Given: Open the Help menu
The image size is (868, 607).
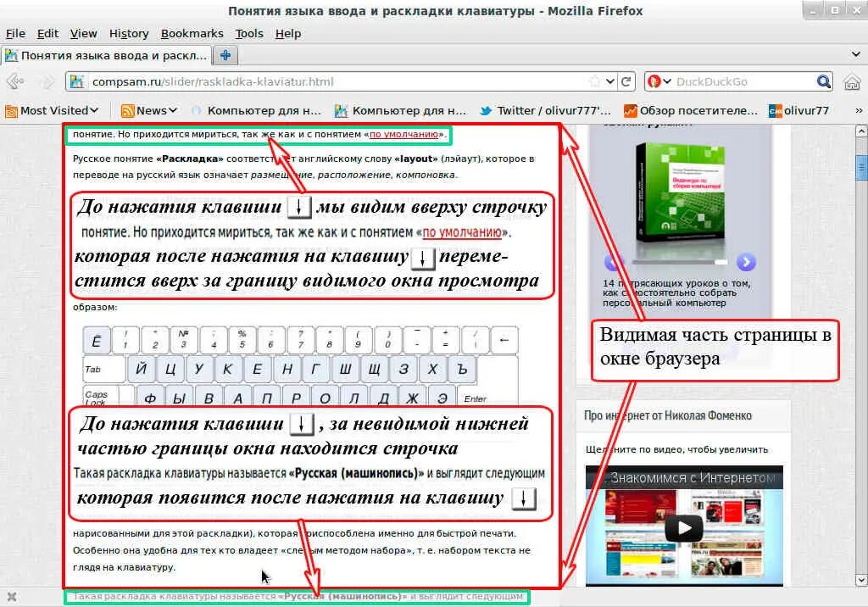Looking at the screenshot, I should click(x=288, y=34).
